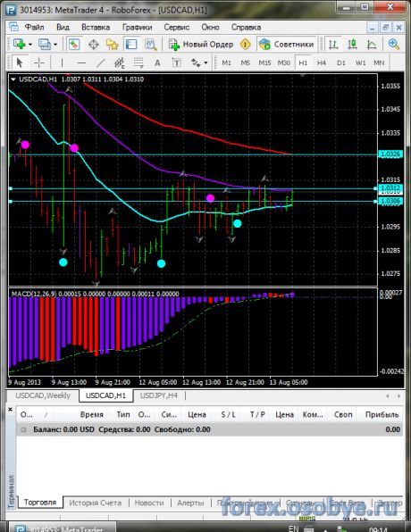The width and height of the screenshot is (411, 532).
Task: Select the MN timeframe
Action: (379, 62)
